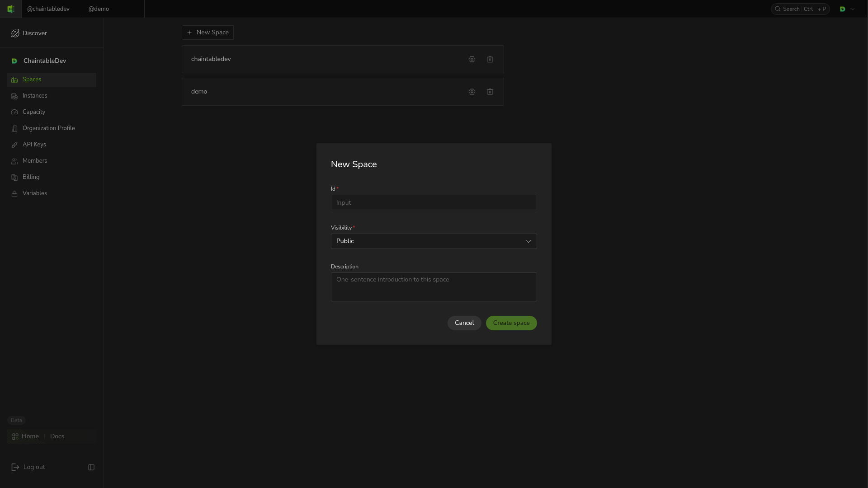Click the Discover label in sidebar
Screen dimensions: 868x488
(35, 33)
